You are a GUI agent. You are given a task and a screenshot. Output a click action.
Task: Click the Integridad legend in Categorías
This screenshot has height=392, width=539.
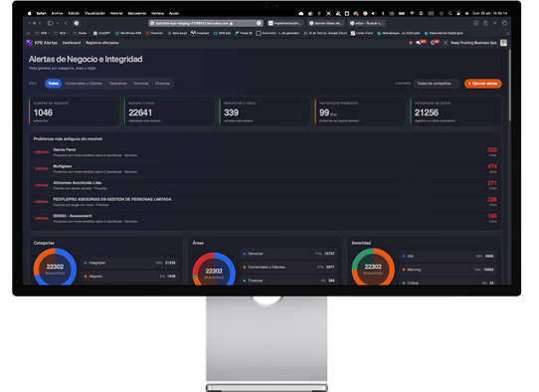pyautogui.click(x=130, y=263)
